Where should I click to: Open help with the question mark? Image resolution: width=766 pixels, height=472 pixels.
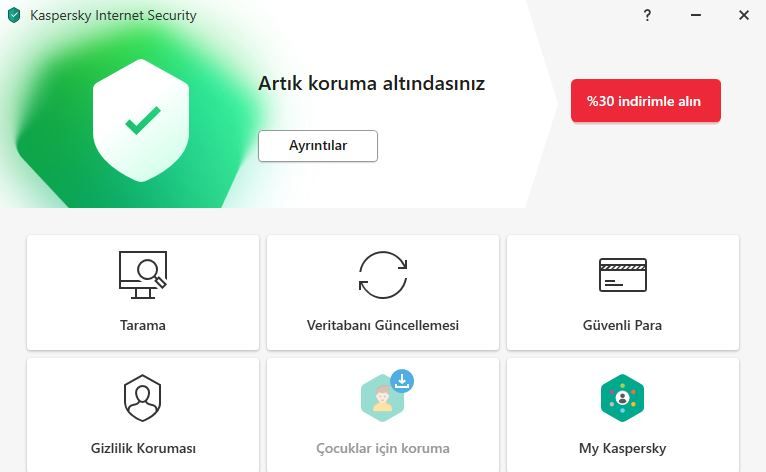click(647, 15)
